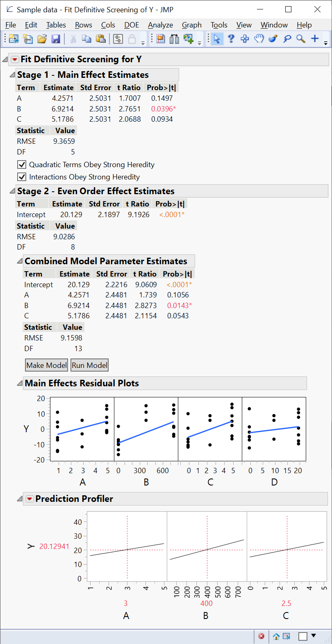Select the Lasso tool
The width and height of the screenshot is (332, 644).
(287, 39)
